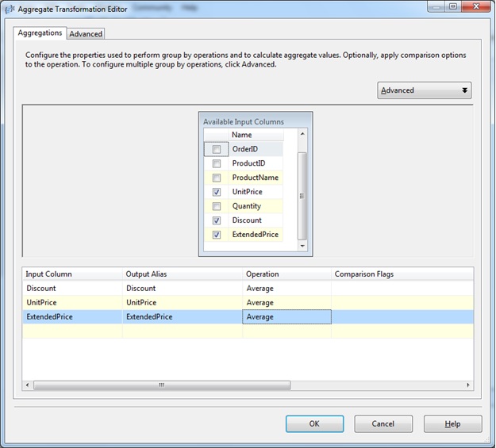Open Operation dropdown for ExtendedPrice row
This screenshot has height=448, width=496.
tap(287, 317)
